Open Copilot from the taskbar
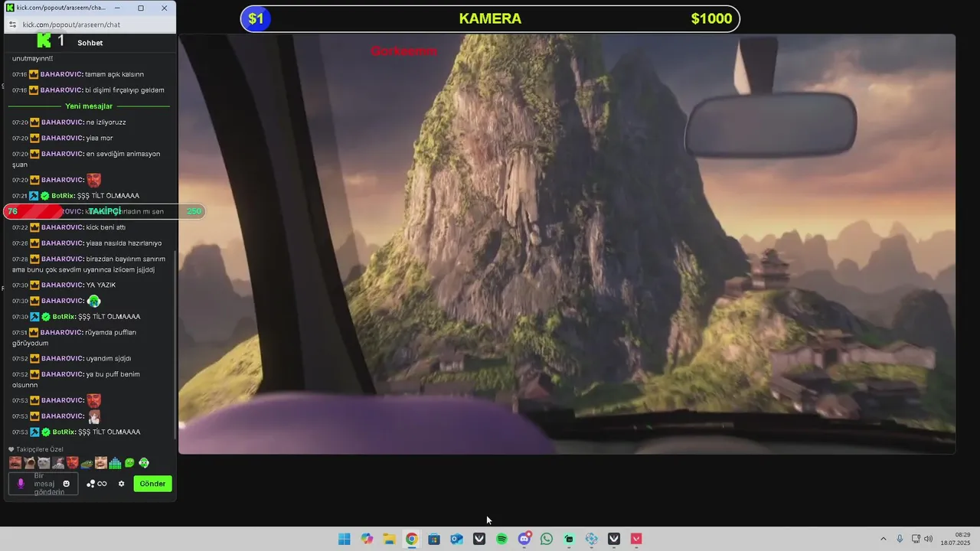Screen dimensions: 980x551 367,539
